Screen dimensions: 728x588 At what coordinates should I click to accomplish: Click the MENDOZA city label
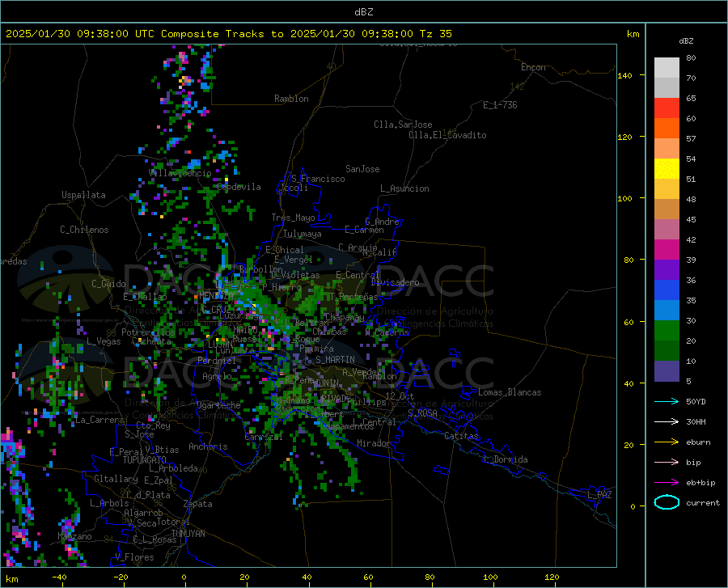(x=215, y=296)
